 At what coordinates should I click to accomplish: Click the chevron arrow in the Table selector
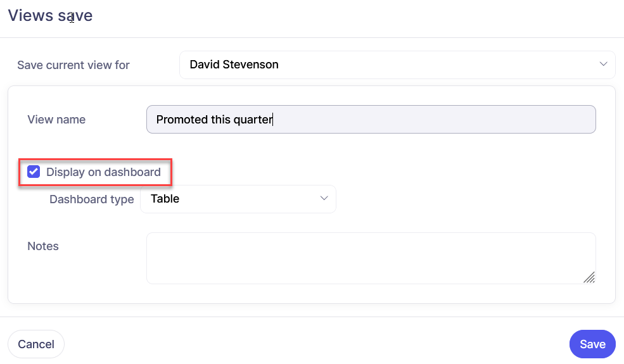(324, 199)
